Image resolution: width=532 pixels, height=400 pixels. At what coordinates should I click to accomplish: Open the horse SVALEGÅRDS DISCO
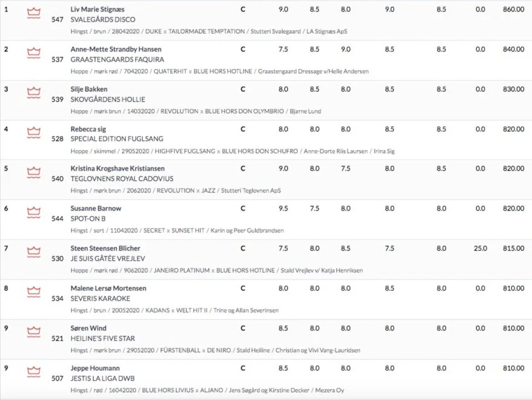[x=103, y=20]
